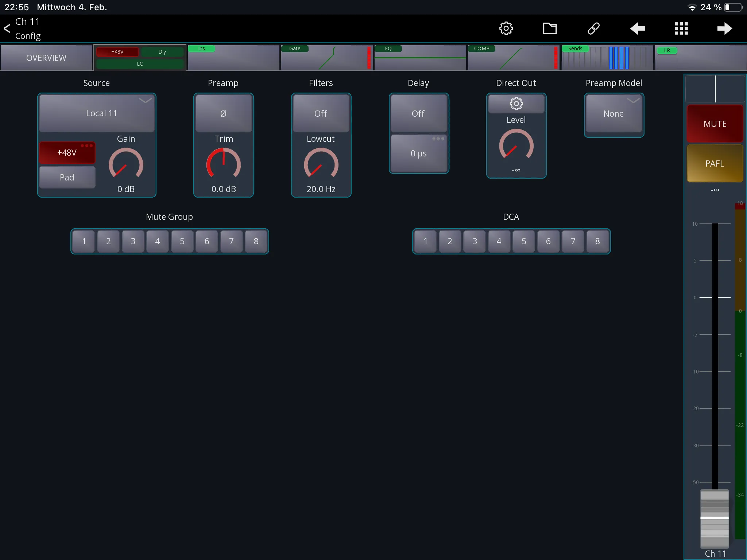Mute channel 11 with MUTE button
The width and height of the screenshot is (747, 560).
[715, 124]
